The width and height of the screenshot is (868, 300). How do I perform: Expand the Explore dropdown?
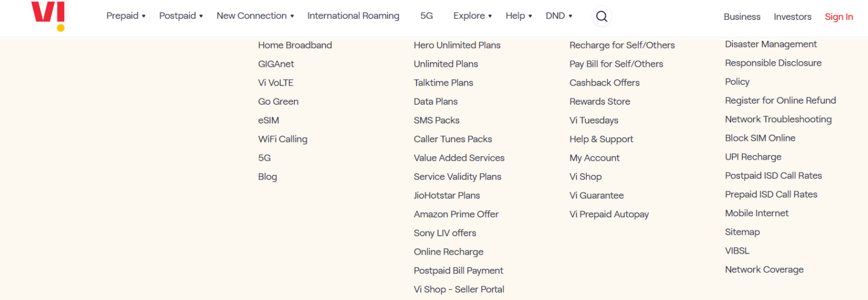pos(472,16)
